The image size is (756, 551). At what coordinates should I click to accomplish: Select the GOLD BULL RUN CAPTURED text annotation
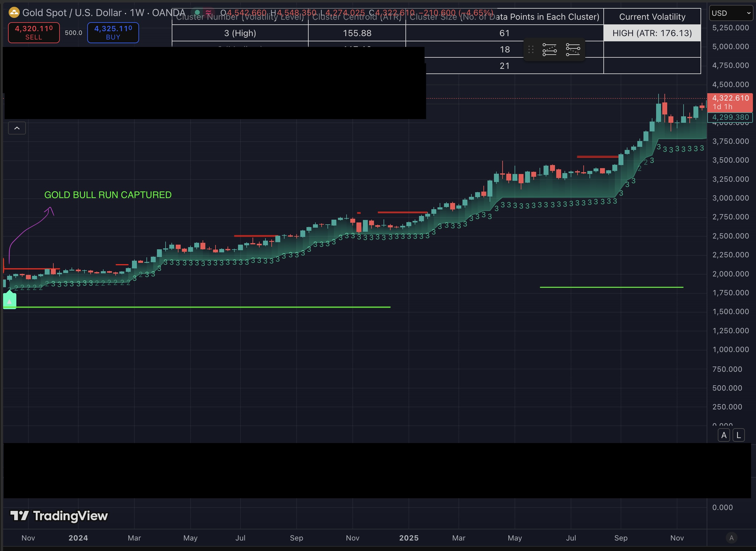pos(108,195)
